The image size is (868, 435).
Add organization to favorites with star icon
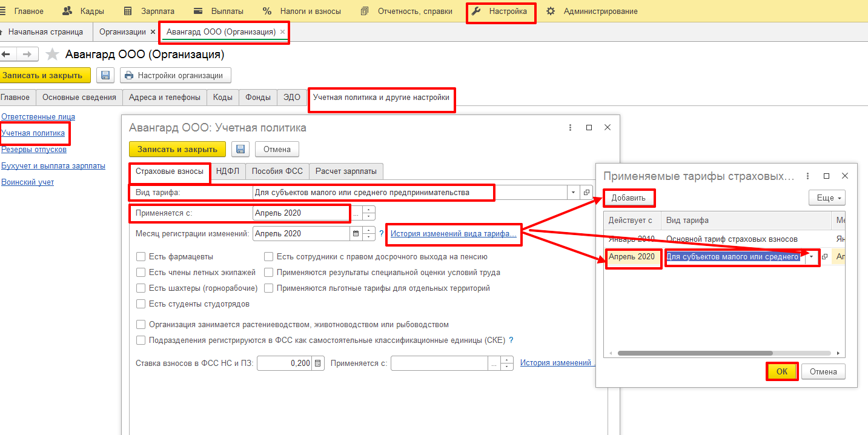53,55
